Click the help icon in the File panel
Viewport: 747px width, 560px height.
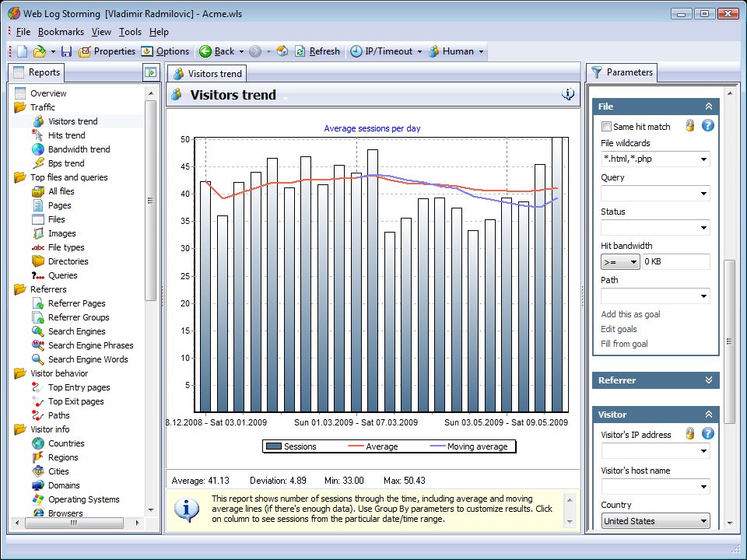coord(707,125)
